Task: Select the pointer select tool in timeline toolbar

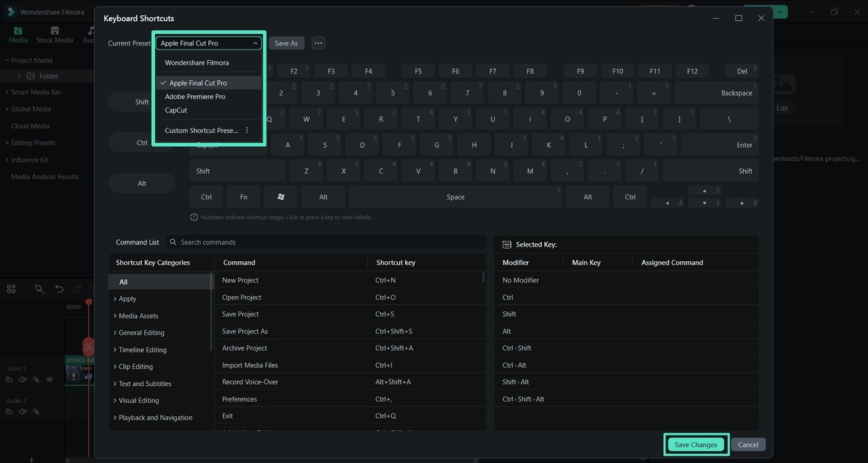Action: [39, 289]
